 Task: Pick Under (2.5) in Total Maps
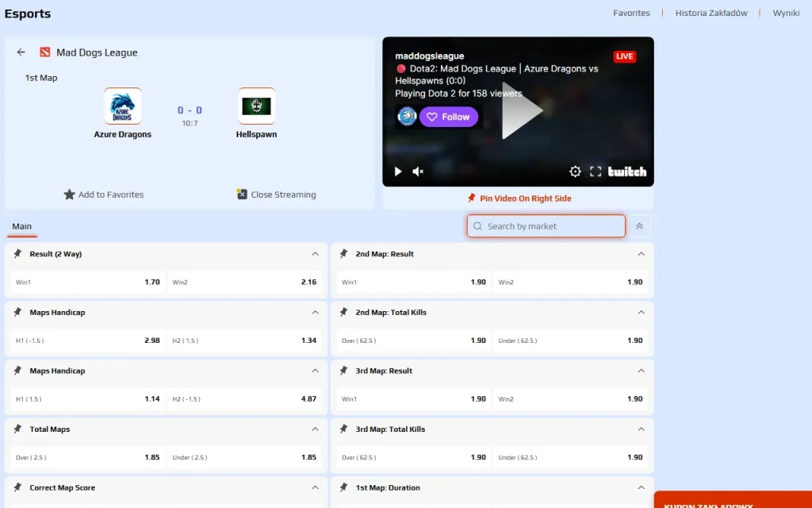click(244, 457)
